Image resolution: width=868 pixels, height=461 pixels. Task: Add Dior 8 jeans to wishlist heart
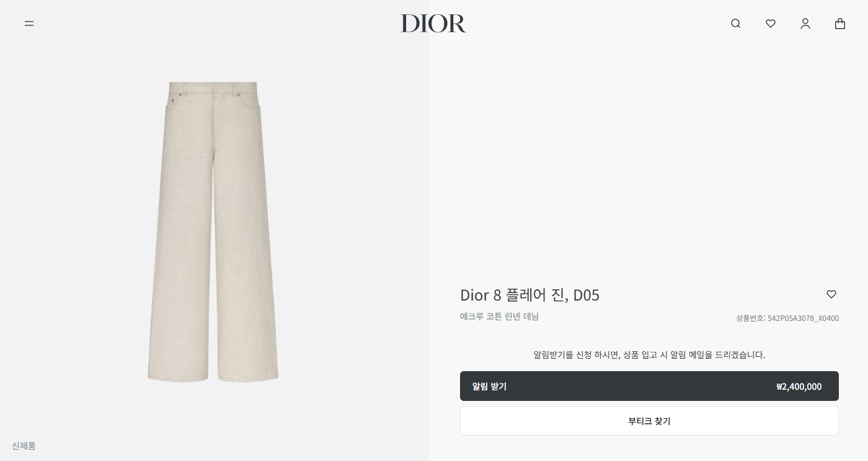(x=831, y=294)
